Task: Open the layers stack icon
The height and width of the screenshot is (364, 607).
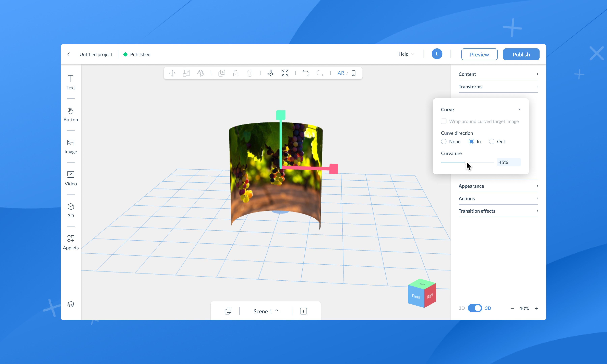Action: (x=71, y=304)
